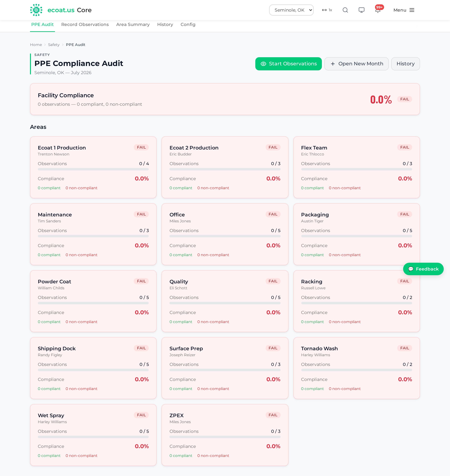Select the Shipping Dock area title

click(57, 349)
